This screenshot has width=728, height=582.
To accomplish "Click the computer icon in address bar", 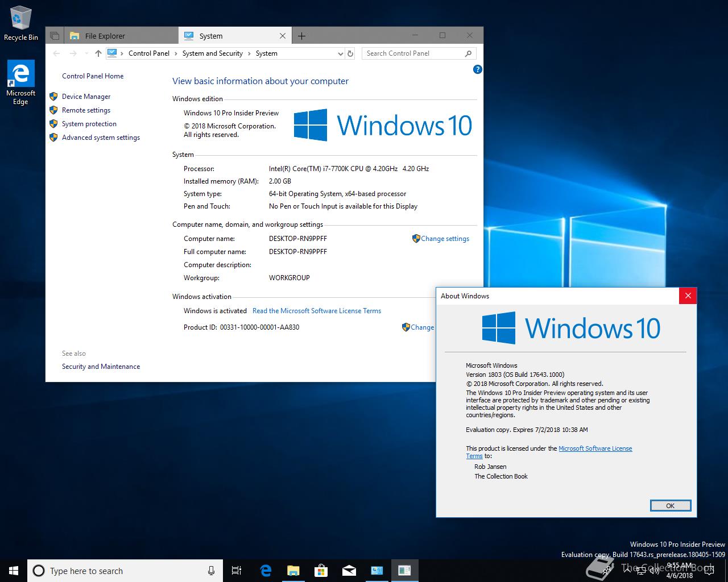I will (112, 53).
